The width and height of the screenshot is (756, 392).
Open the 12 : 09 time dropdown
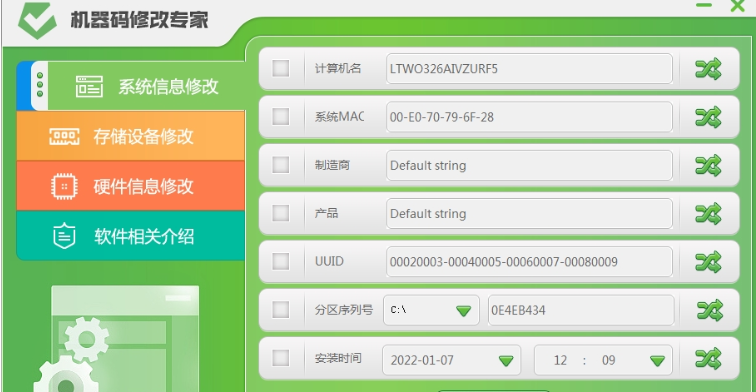coord(603,360)
